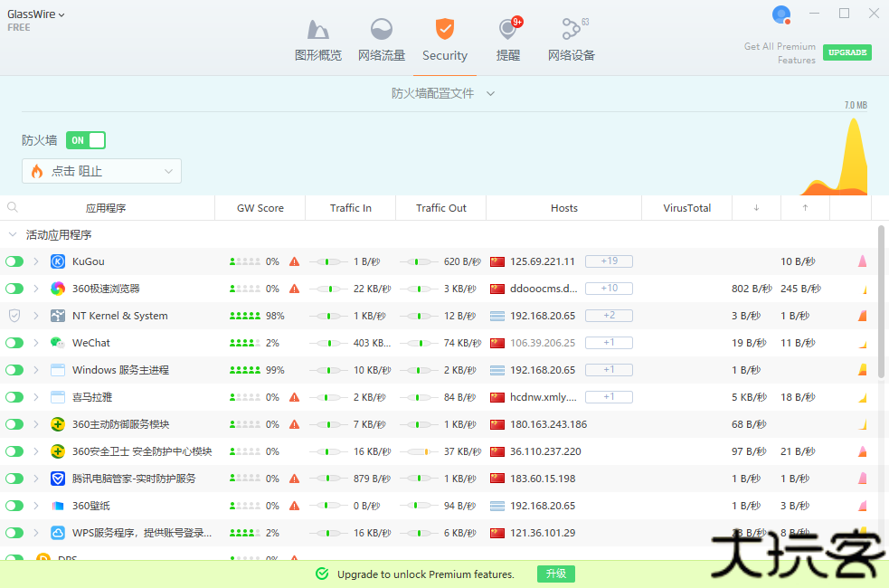The width and height of the screenshot is (889, 588).
Task: Click the green UPGRADE button
Action: (847, 52)
